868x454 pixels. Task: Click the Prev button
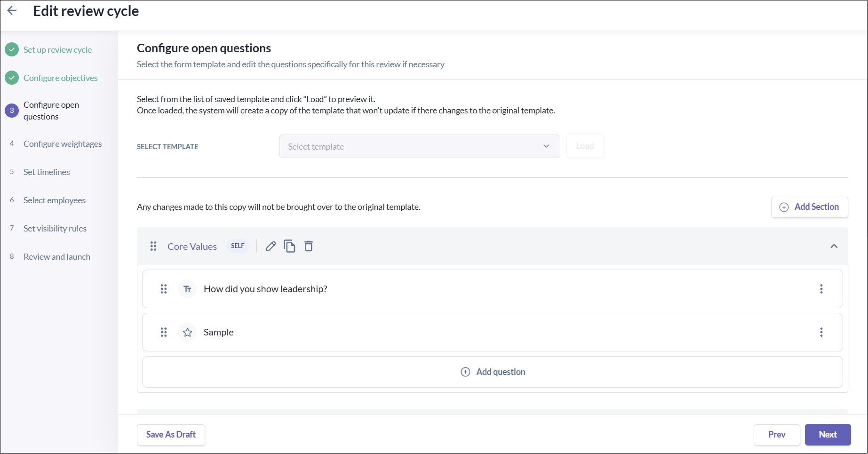click(777, 435)
